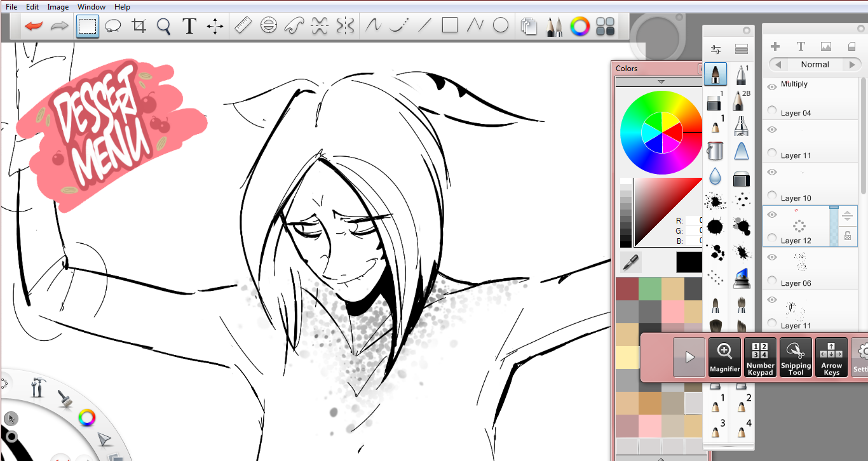Image resolution: width=868 pixels, height=461 pixels.
Task: Hide Layer 10 using its eye icon
Action: coord(772,172)
